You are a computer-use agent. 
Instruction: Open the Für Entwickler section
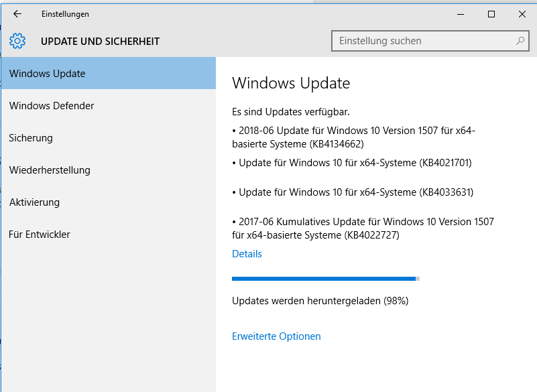(109, 234)
